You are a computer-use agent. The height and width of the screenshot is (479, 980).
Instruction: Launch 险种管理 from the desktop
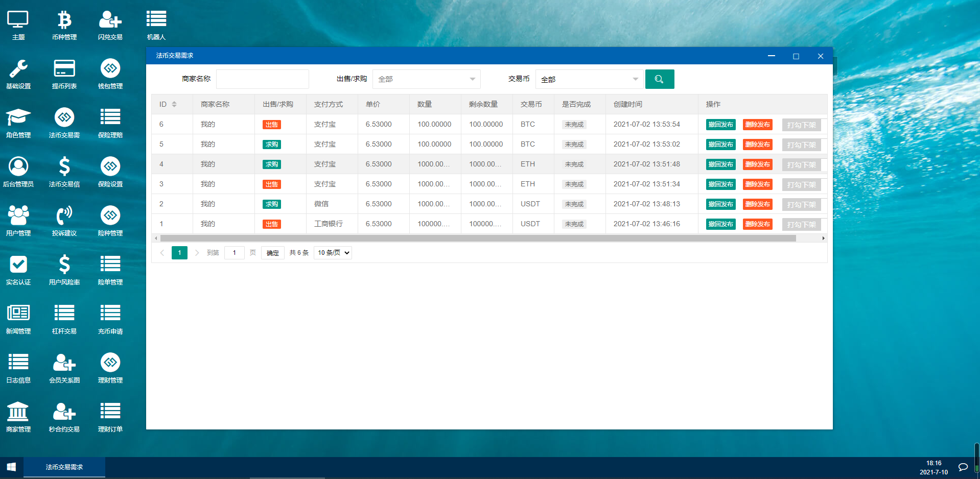110,221
